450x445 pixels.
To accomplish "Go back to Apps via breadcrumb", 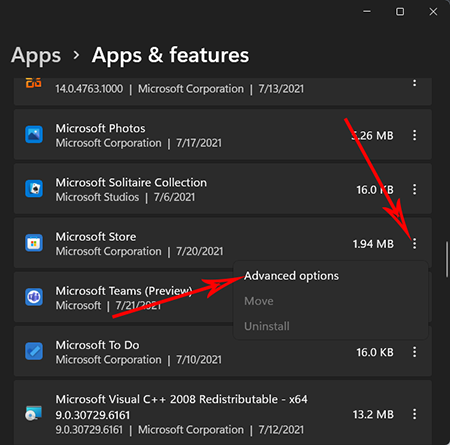I will (x=36, y=55).
